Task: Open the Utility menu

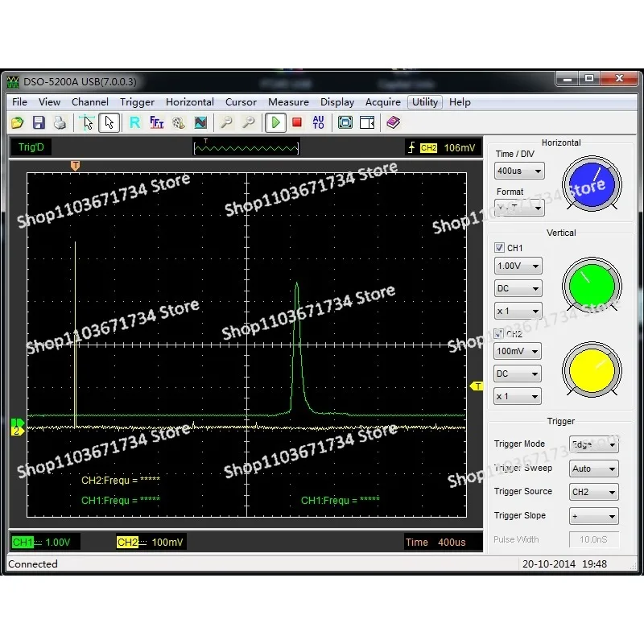Action: pyautogui.click(x=425, y=102)
